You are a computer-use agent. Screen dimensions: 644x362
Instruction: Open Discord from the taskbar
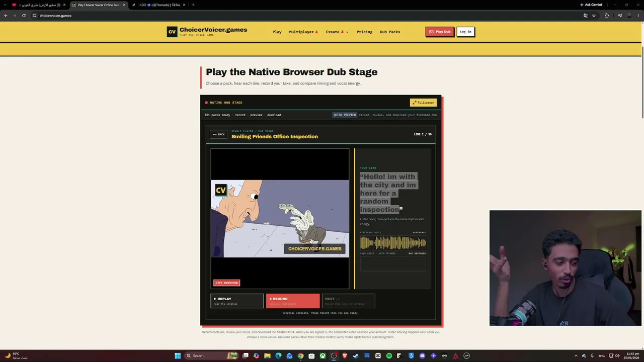click(x=422, y=356)
